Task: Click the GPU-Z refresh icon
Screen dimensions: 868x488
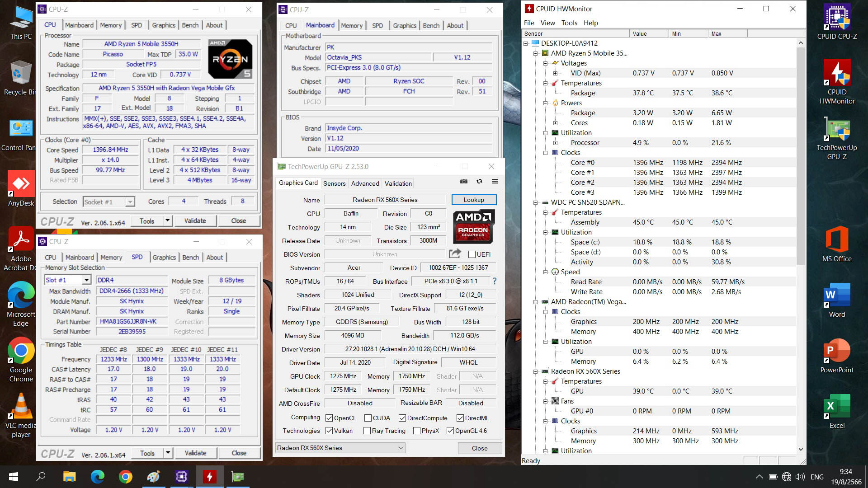Action: tap(479, 182)
